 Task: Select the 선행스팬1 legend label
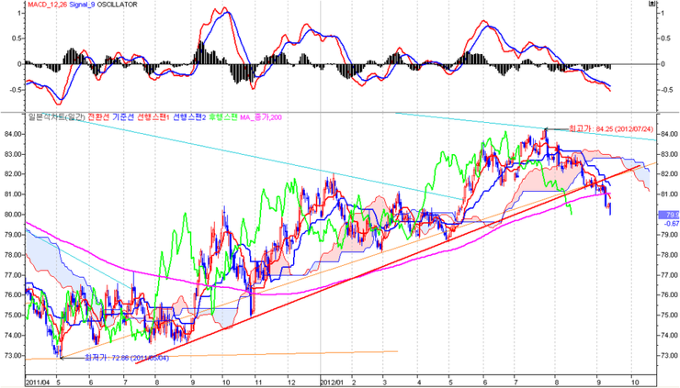coord(154,117)
